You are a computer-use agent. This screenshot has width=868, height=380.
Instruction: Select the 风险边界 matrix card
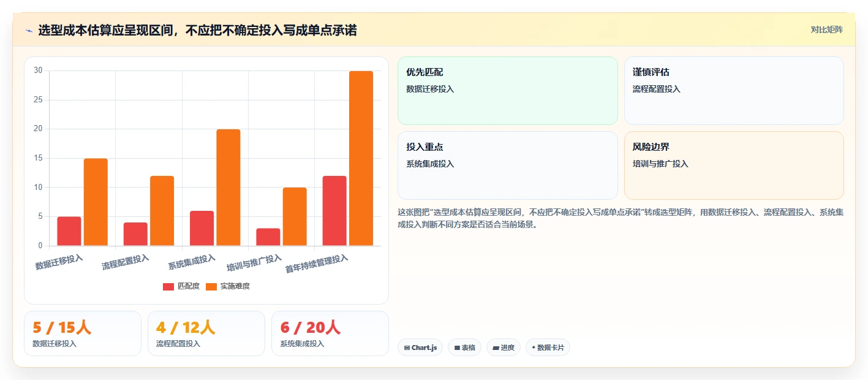[734, 165]
